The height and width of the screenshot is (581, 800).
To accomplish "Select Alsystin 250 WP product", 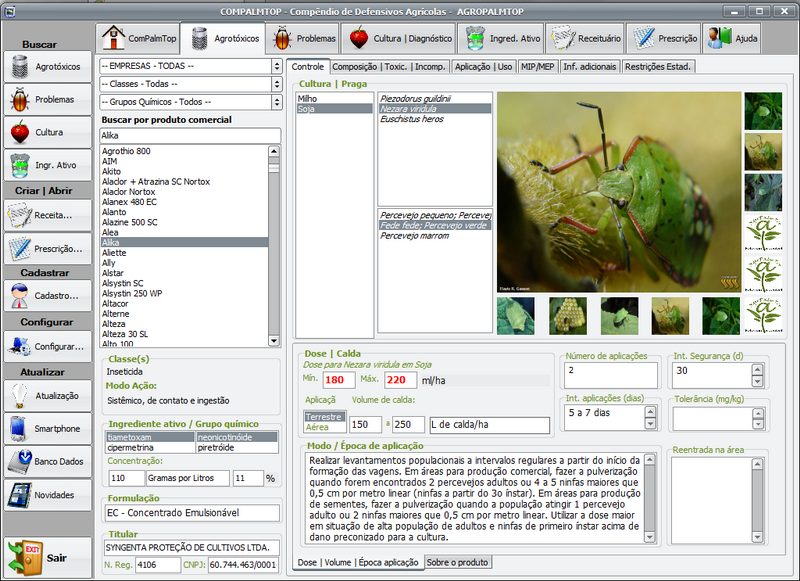I will coord(184,293).
